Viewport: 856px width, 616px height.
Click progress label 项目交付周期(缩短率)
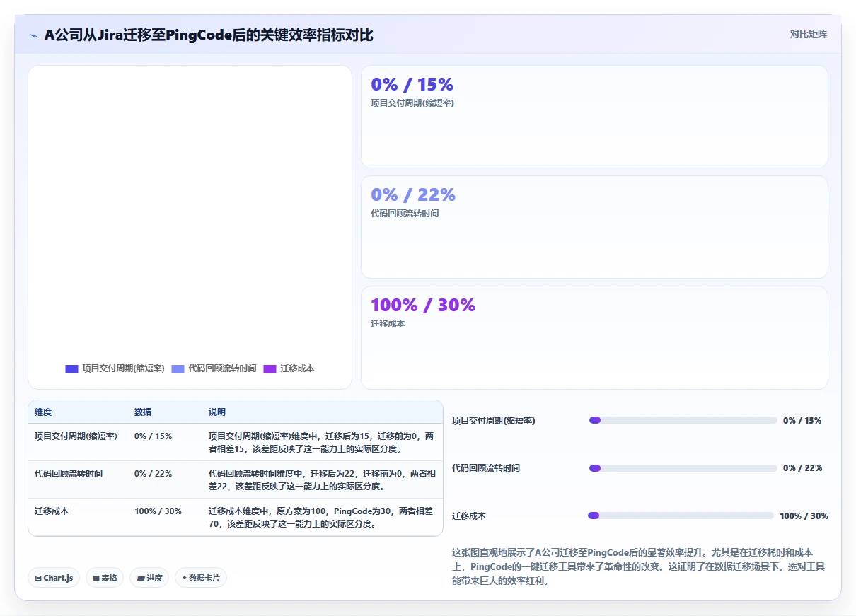pos(494,420)
